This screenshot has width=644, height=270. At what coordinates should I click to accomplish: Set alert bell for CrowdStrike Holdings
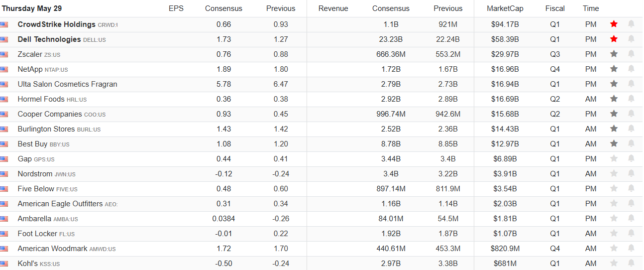[631, 24]
